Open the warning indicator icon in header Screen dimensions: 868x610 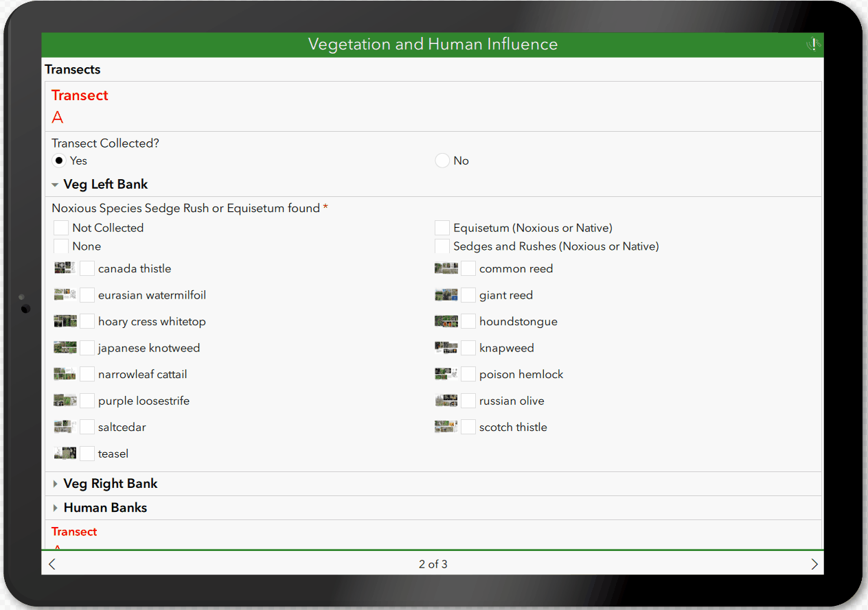[x=813, y=45]
